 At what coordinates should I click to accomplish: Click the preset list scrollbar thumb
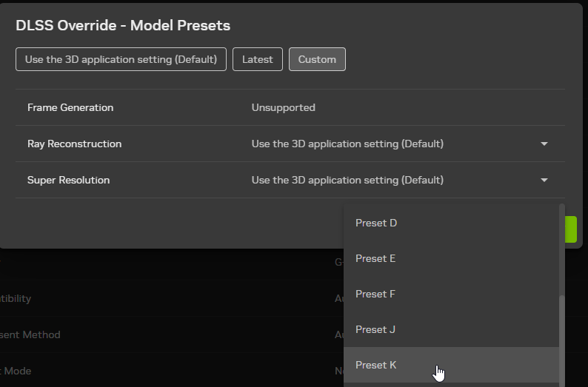click(562, 341)
